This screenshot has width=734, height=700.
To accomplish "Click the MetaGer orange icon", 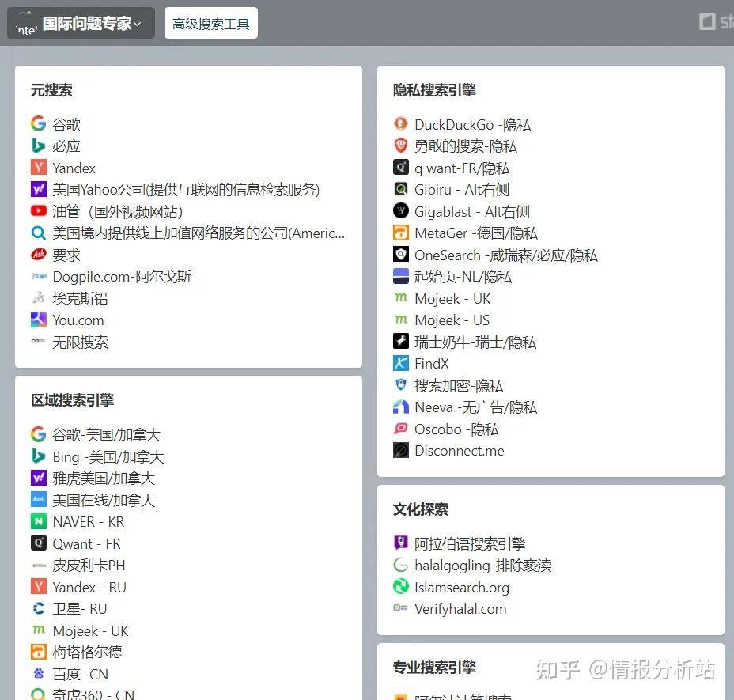I will [401, 233].
